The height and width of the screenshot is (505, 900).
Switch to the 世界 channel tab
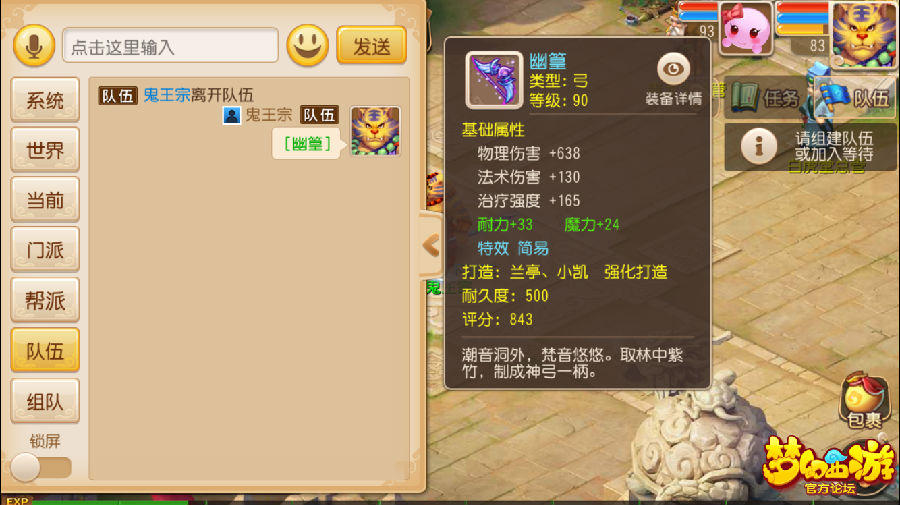[45, 150]
